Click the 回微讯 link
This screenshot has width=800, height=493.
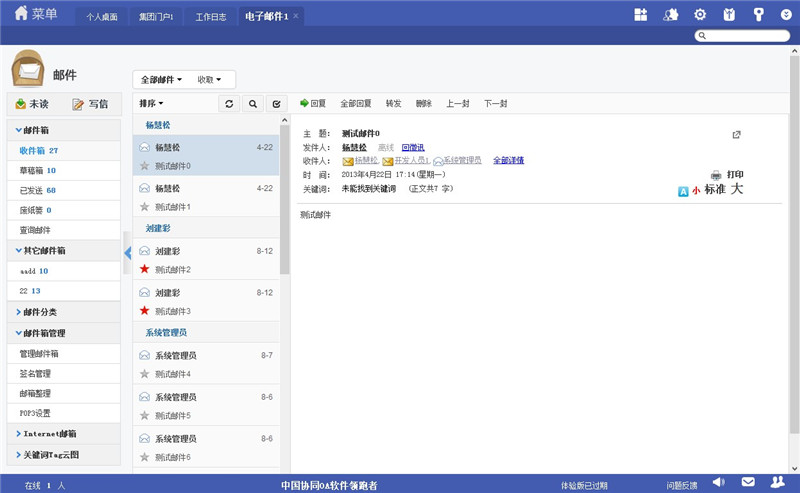pos(413,147)
